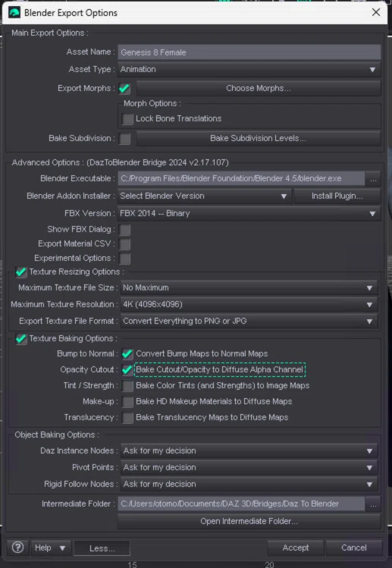This screenshot has width=392, height=568.
Task: Enable Bake HD Makeup Materials to Diffuse Maps
Action: point(127,402)
